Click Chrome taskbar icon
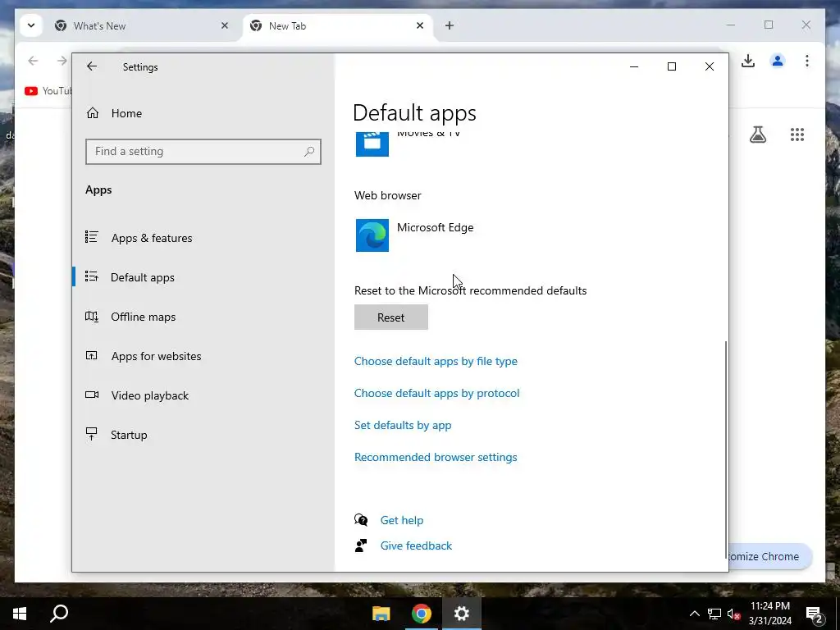 pyautogui.click(x=422, y=614)
